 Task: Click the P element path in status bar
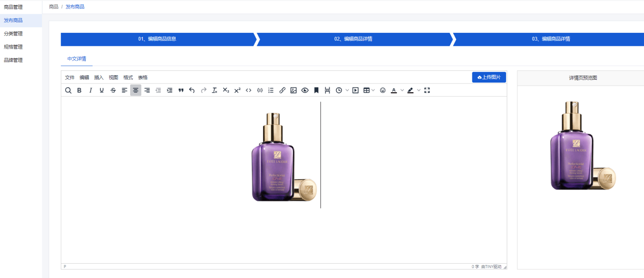click(65, 267)
